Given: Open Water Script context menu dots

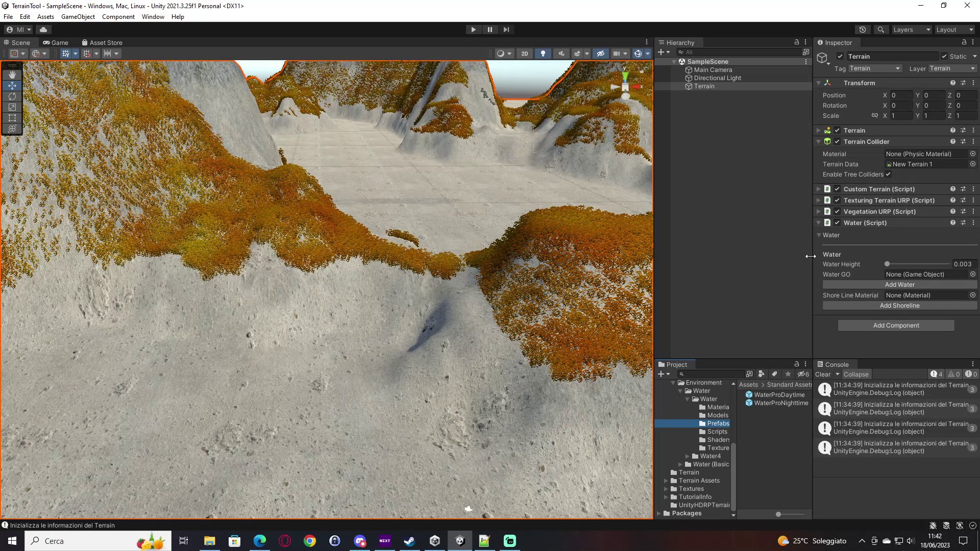Looking at the screenshot, I should point(973,222).
